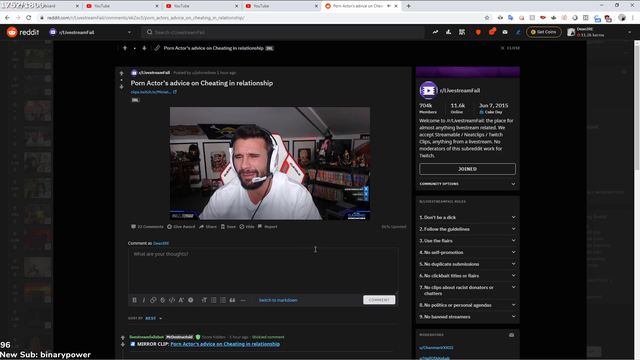Click the Search r/LivestreamFail field
640x360 pixels.
click(x=283, y=32)
